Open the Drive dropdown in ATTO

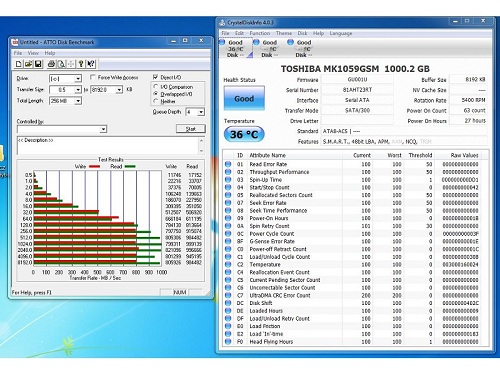[x=78, y=79]
